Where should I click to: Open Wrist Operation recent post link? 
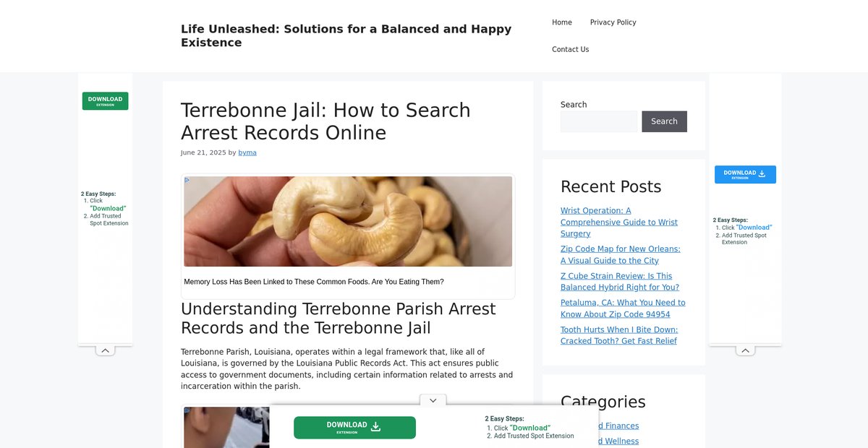[x=619, y=222]
